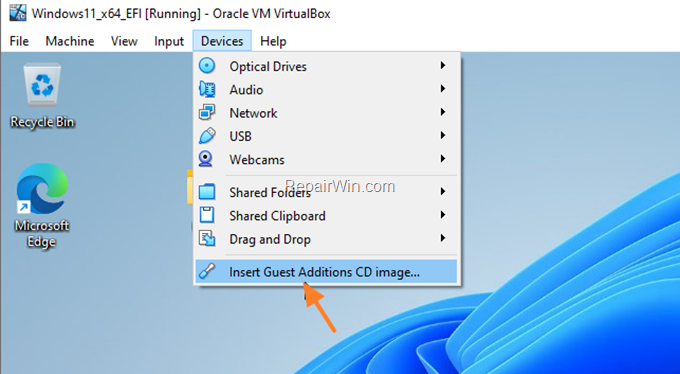Click the Shared Clipboard icon

point(207,215)
